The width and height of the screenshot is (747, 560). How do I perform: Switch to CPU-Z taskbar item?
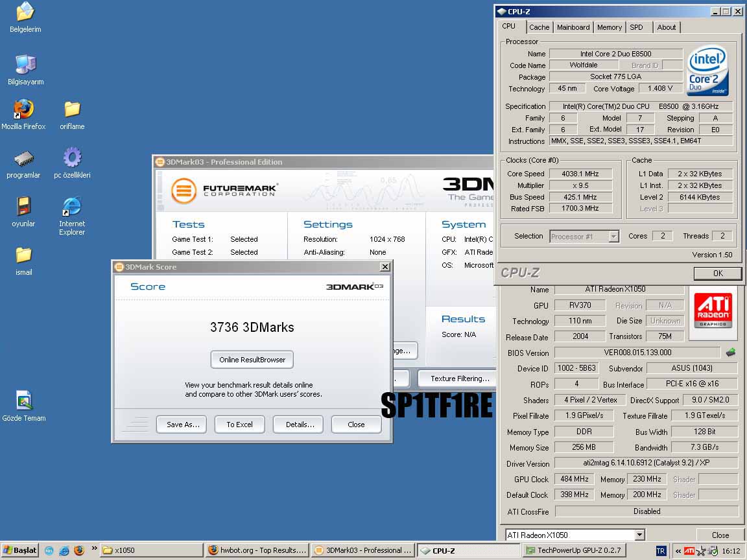pos(469,550)
